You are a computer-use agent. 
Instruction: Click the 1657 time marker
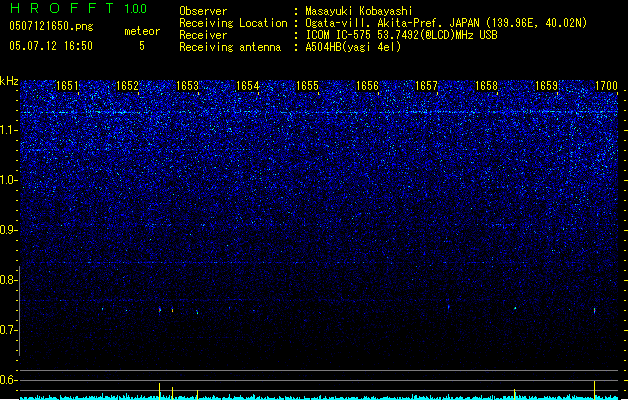[x=426, y=86]
